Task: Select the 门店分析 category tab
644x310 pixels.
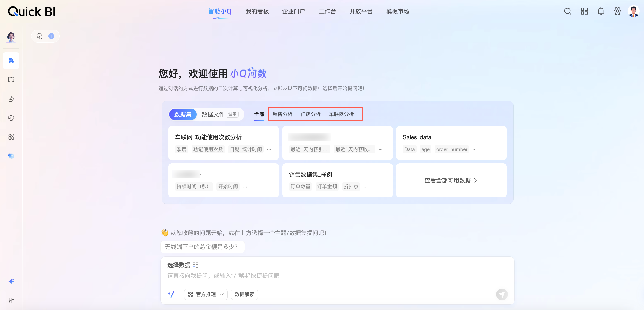Action: [x=311, y=114]
